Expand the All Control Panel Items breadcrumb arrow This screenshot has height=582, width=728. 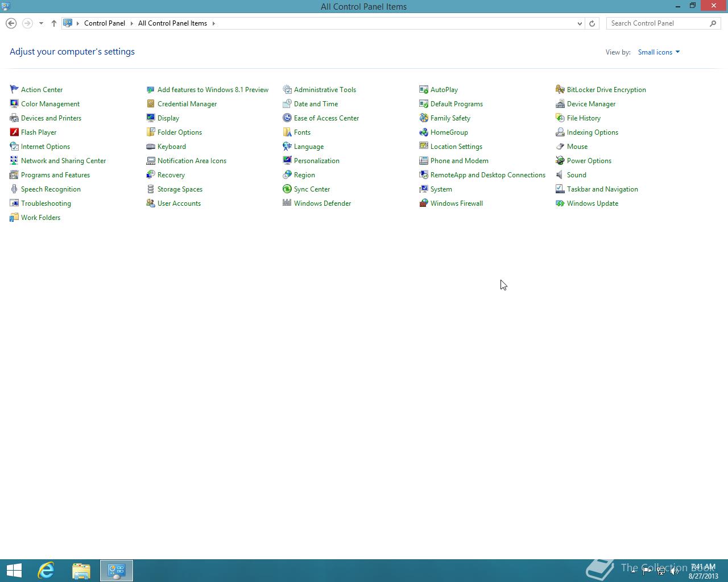(214, 23)
